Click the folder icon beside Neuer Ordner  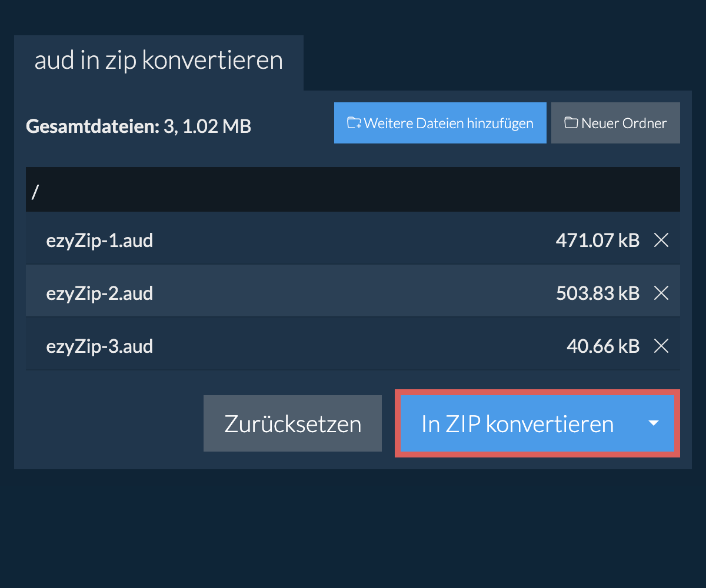pyautogui.click(x=571, y=123)
